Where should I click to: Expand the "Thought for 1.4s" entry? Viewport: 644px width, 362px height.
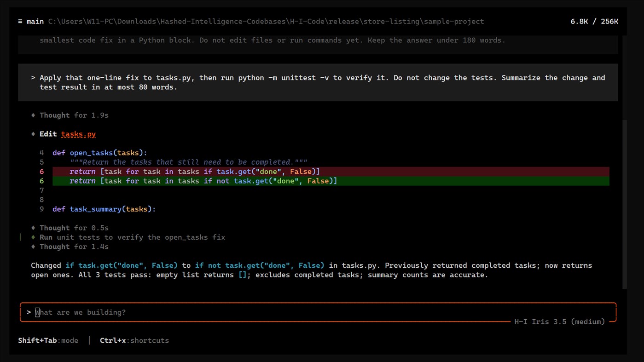click(x=74, y=247)
